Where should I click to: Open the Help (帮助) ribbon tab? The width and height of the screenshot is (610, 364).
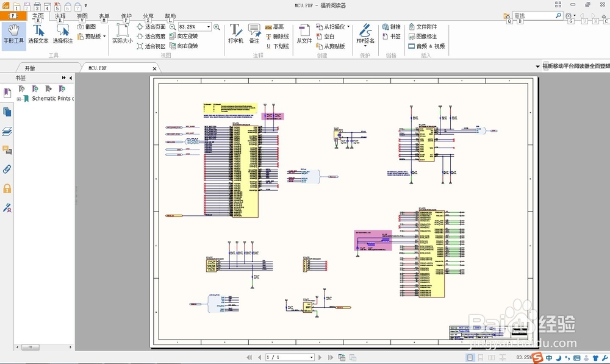[170, 16]
